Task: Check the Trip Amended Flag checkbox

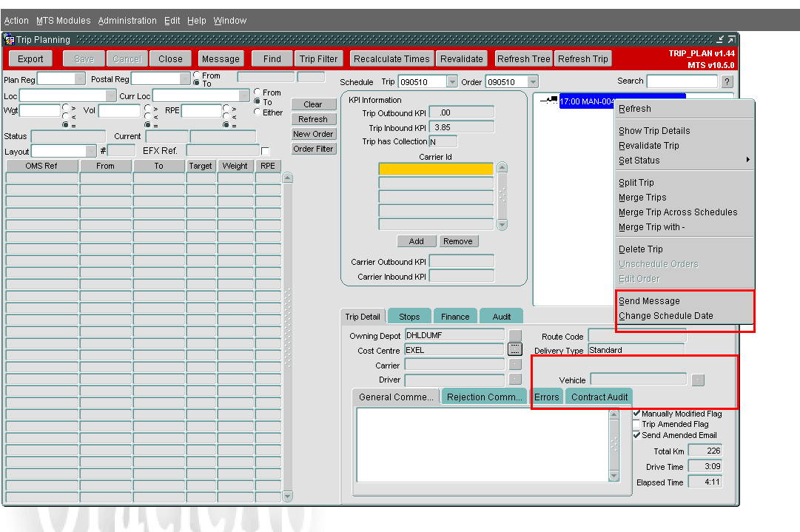Action: click(x=636, y=424)
